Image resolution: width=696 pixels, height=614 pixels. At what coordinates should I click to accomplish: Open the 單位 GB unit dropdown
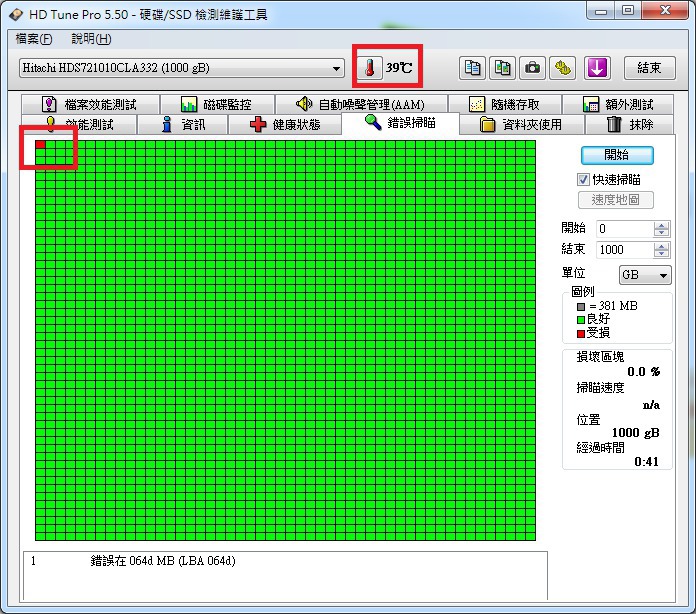645,275
